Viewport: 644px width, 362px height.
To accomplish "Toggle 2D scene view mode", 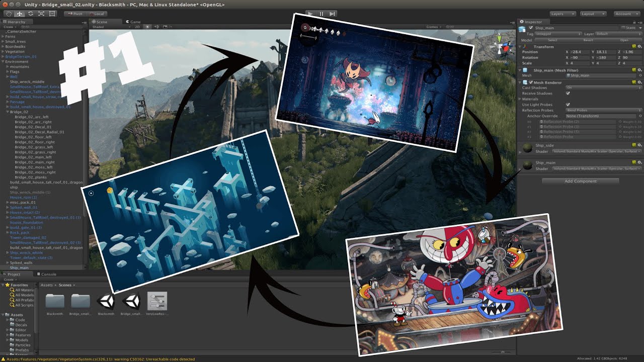I will pos(137,27).
